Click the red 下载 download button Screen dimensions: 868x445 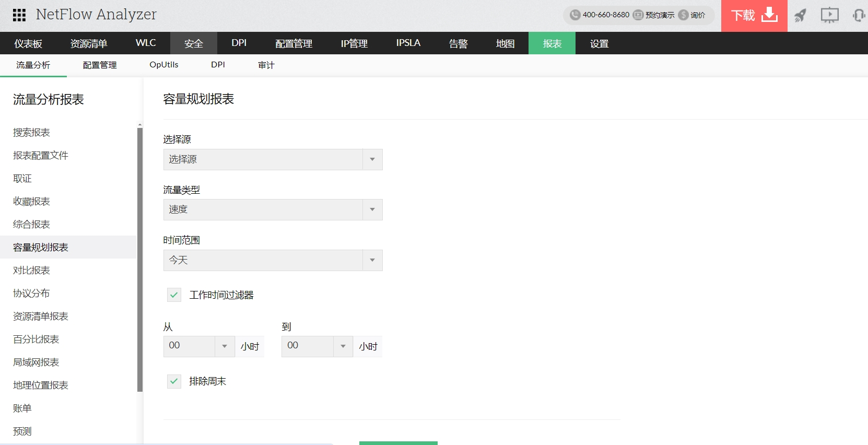[x=754, y=16]
